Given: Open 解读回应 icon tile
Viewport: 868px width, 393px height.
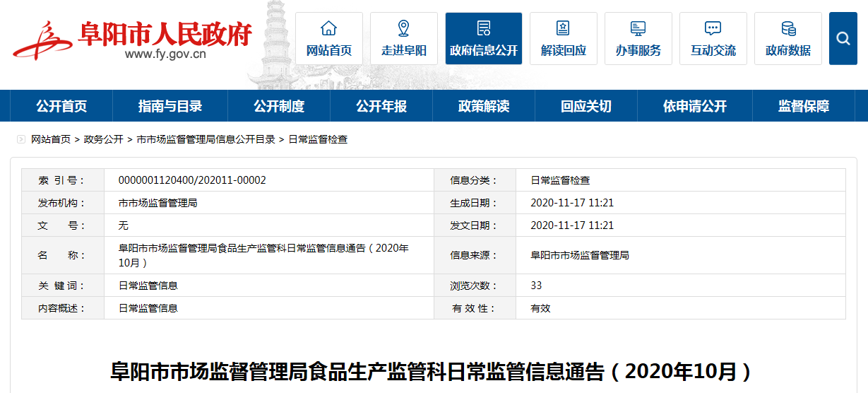Looking at the screenshot, I should (563, 38).
